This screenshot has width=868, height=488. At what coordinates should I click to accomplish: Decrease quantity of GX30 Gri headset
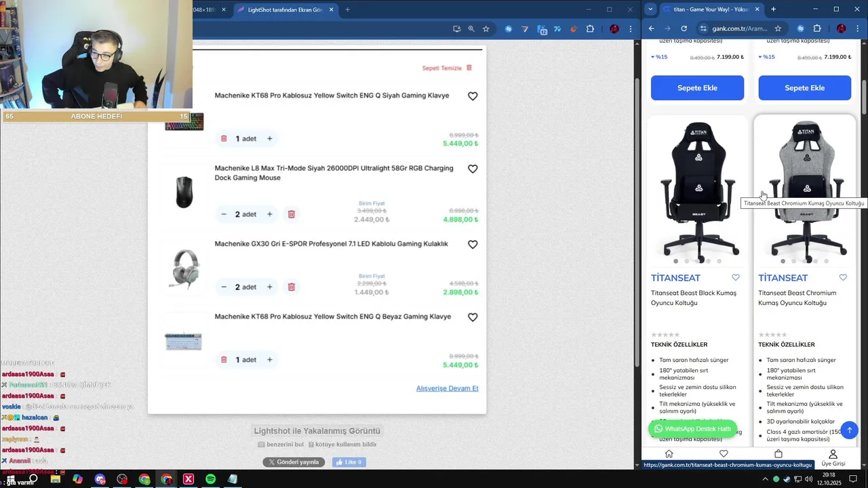(224, 287)
